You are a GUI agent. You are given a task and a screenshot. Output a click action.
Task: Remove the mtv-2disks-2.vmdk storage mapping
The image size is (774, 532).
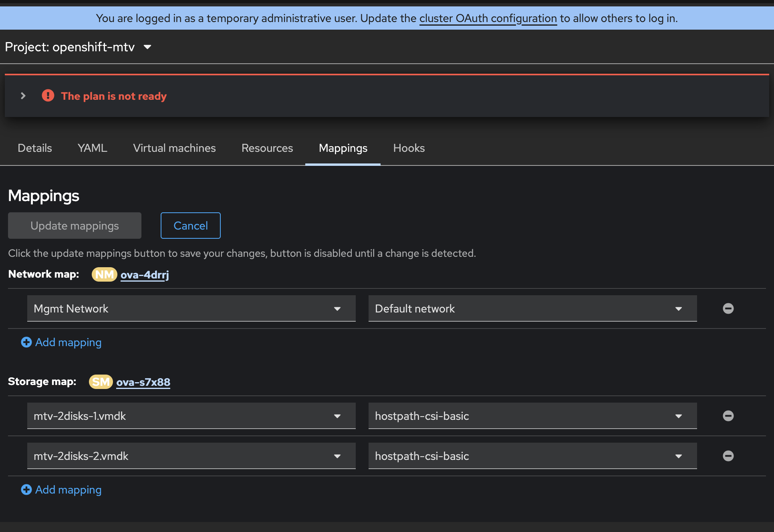(728, 456)
